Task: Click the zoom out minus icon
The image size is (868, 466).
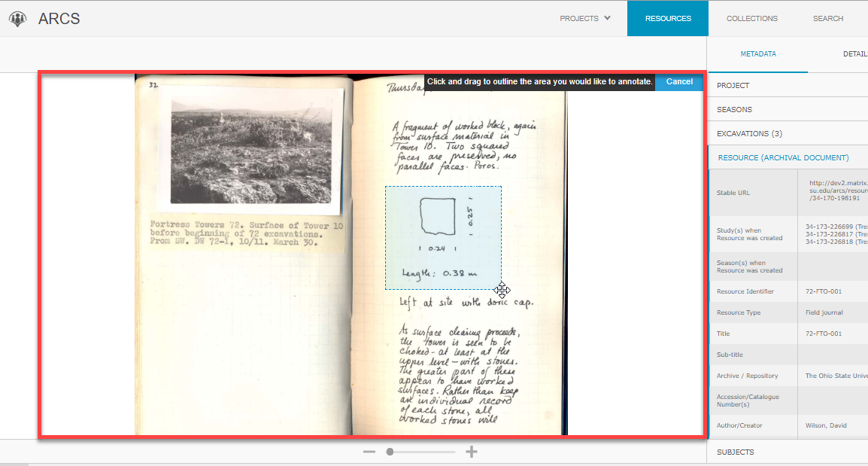Action: pyautogui.click(x=369, y=452)
